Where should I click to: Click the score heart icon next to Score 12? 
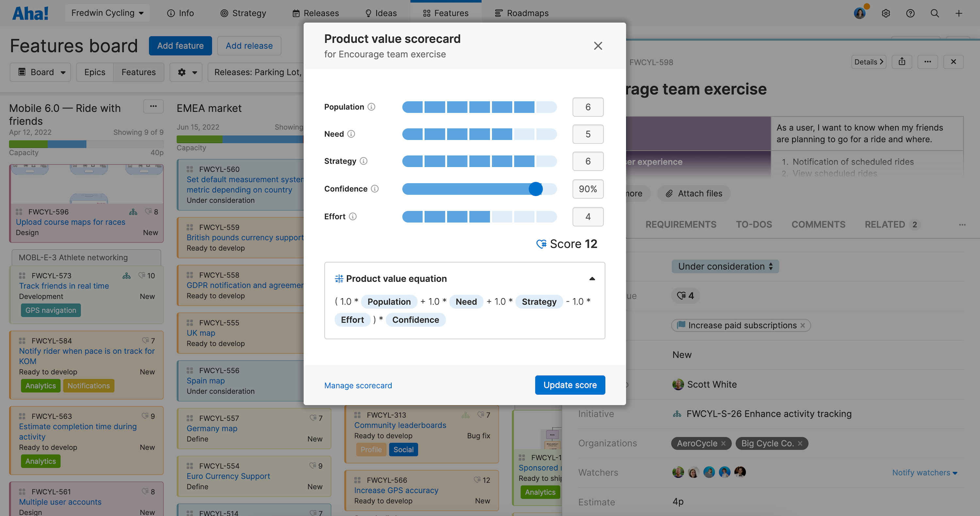pos(541,244)
